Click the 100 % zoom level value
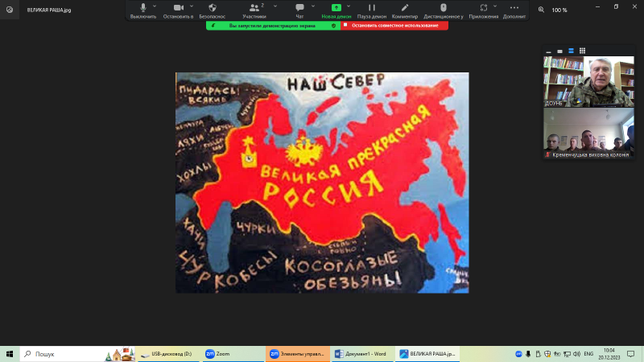The width and height of the screenshot is (644, 362). click(x=559, y=10)
